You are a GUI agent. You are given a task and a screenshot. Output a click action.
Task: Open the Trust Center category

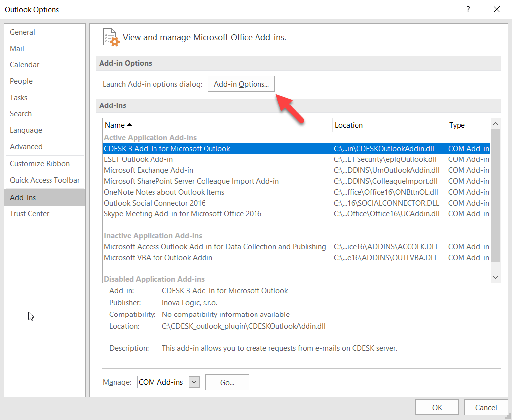(45, 213)
